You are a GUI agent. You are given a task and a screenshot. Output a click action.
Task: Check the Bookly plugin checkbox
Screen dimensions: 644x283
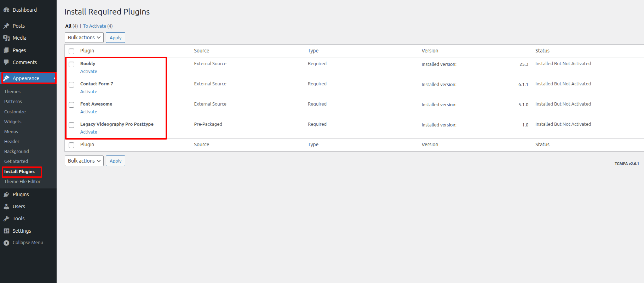tap(71, 64)
